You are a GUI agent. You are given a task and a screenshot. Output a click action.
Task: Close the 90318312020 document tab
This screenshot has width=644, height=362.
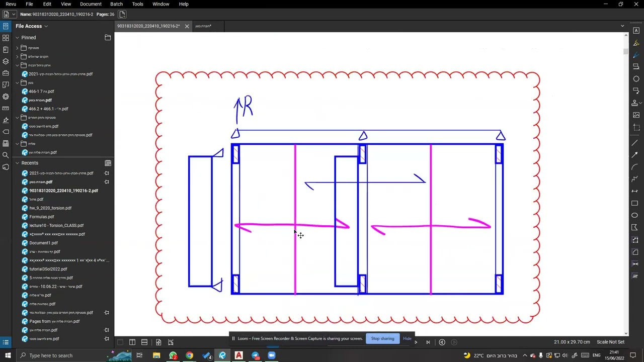click(x=187, y=26)
